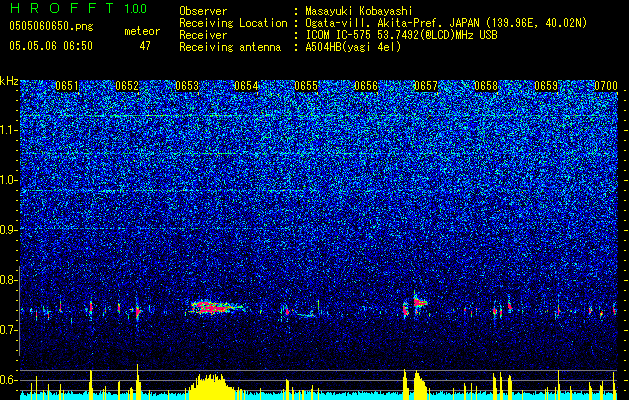
Task: Select the filename 0505060650.png
Action: pyautogui.click(x=51, y=27)
